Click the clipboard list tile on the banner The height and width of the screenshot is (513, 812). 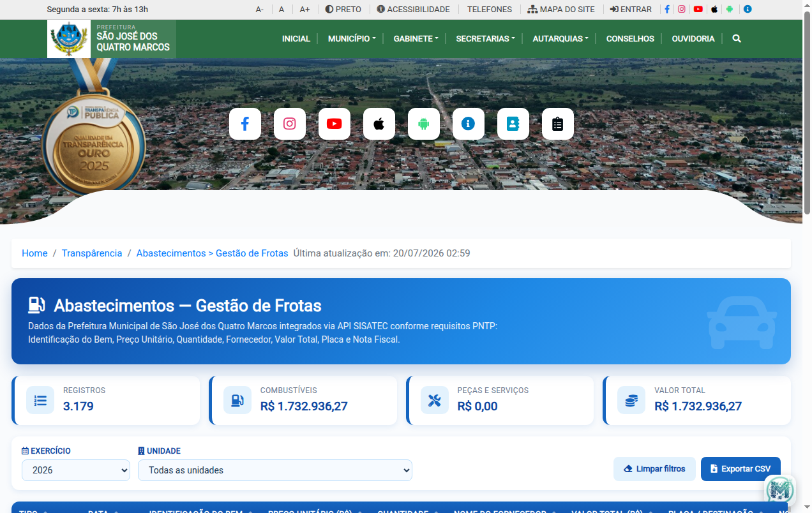pos(558,124)
